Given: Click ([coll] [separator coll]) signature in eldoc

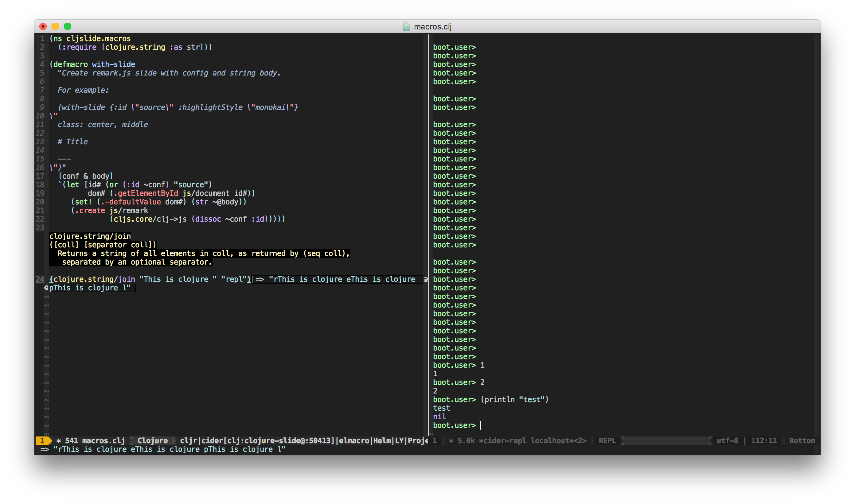Looking at the screenshot, I should coord(103,245).
